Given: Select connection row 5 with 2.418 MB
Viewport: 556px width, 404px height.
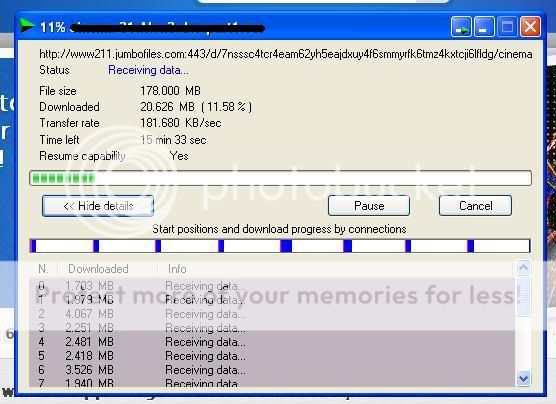Looking at the screenshot, I should (272, 356).
